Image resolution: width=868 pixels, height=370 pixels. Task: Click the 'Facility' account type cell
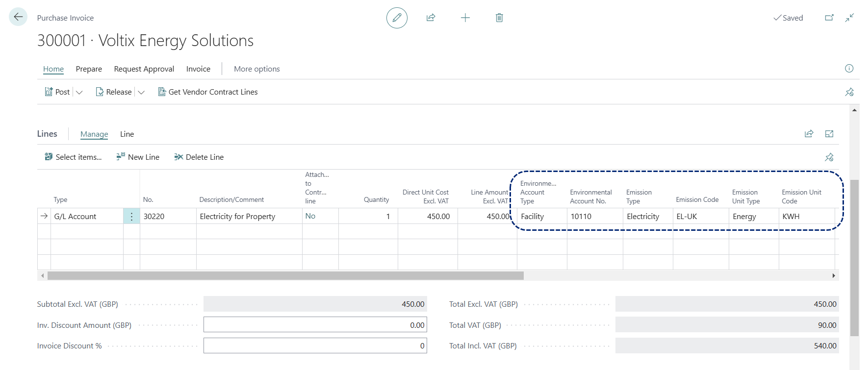click(542, 216)
